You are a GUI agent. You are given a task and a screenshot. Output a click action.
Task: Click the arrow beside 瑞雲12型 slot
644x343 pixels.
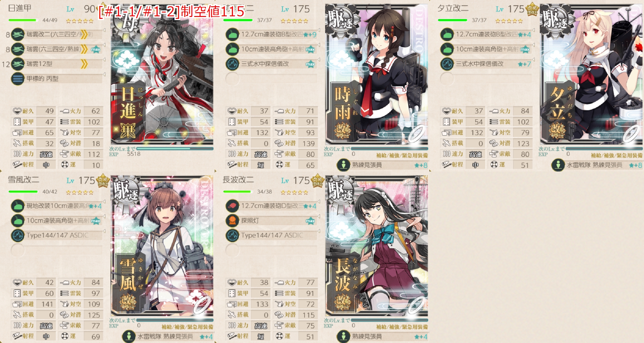(104, 59)
